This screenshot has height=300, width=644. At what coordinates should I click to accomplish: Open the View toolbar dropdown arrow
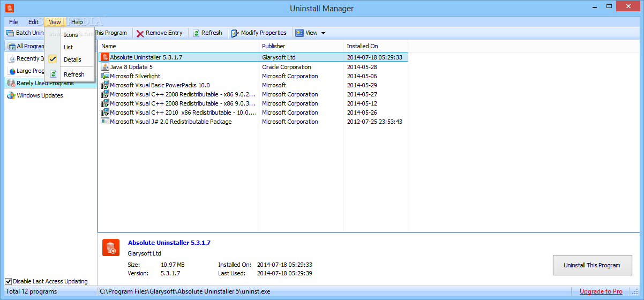(323, 33)
